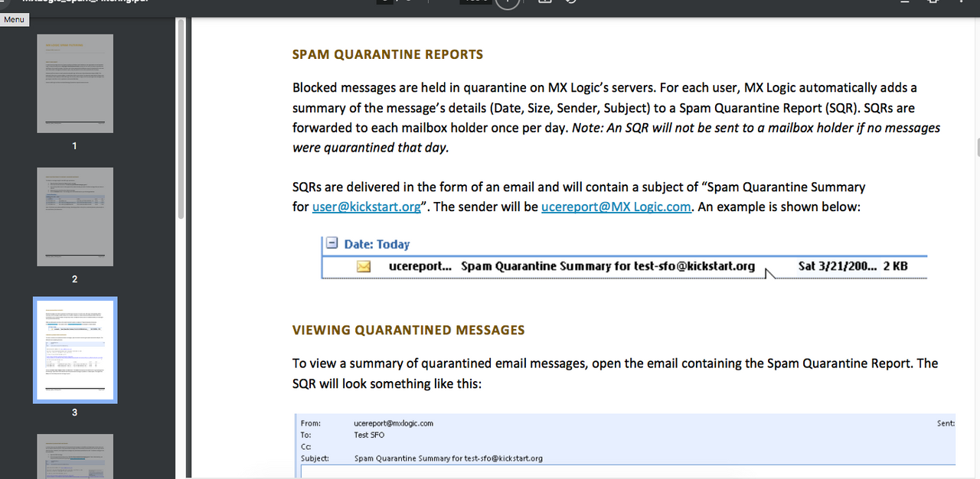Click the "2 KB" size value
The width and height of the screenshot is (980, 479).
[x=894, y=266]
